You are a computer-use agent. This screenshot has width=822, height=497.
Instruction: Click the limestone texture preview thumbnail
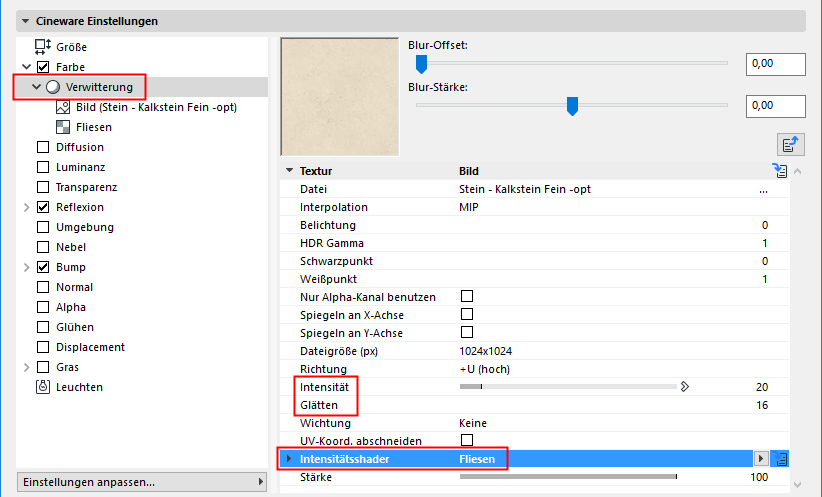[340, 97]
